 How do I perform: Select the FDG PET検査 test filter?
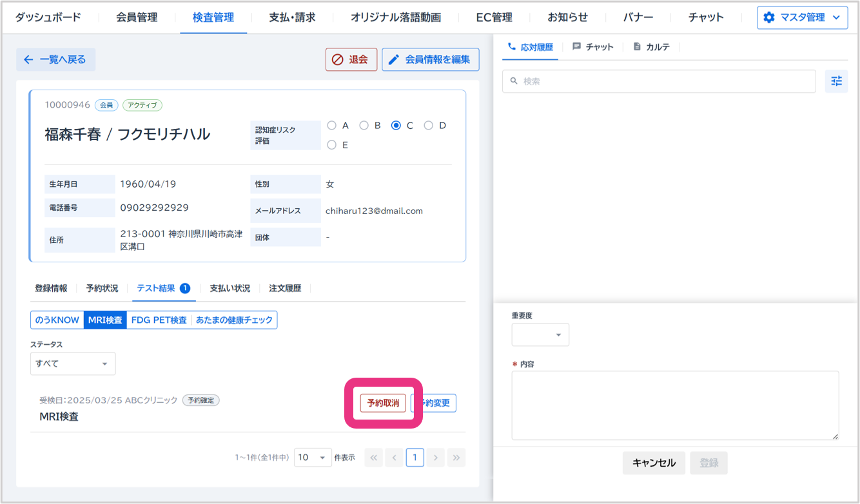pos(159,320)
